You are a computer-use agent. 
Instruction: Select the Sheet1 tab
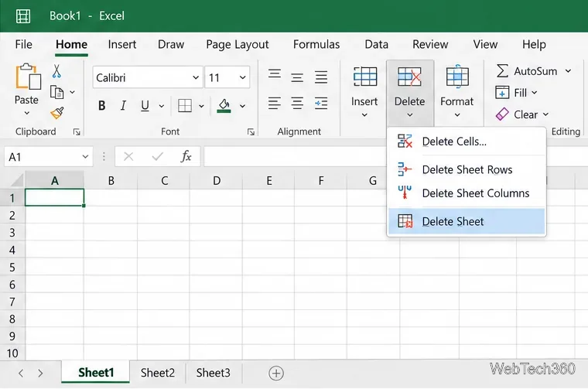coord(96,373)
